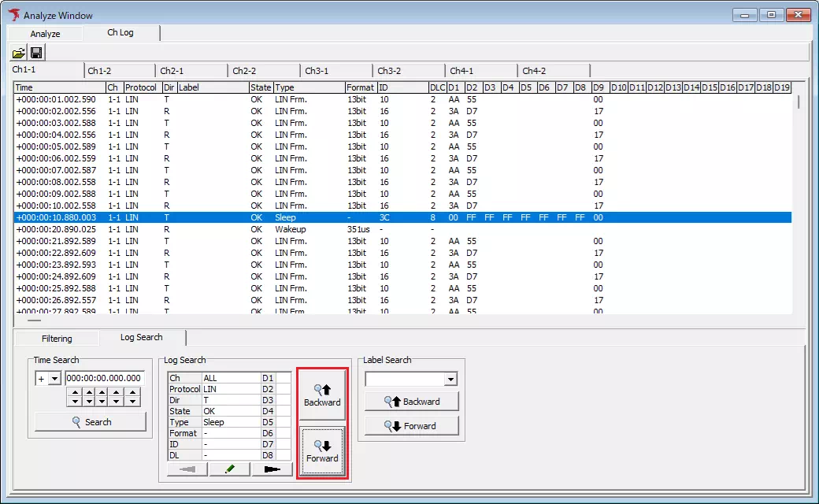Click the green pencil edit icon
Image resolution: width=819 pixels, height=504 pixels.
click(230, 469)
